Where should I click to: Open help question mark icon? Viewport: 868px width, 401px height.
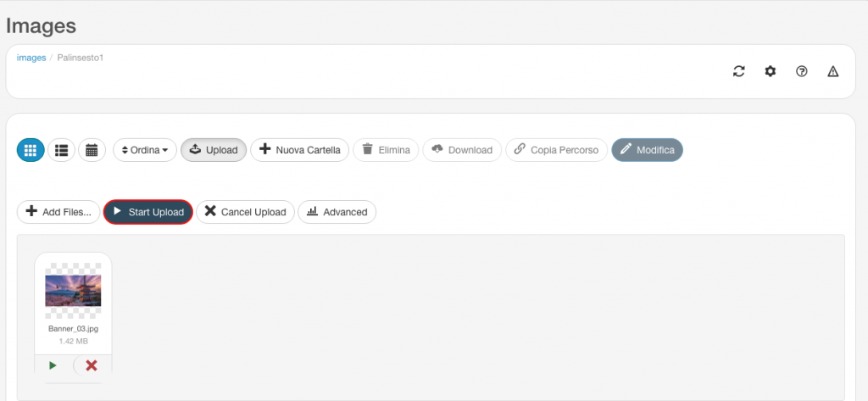[802, 71]
